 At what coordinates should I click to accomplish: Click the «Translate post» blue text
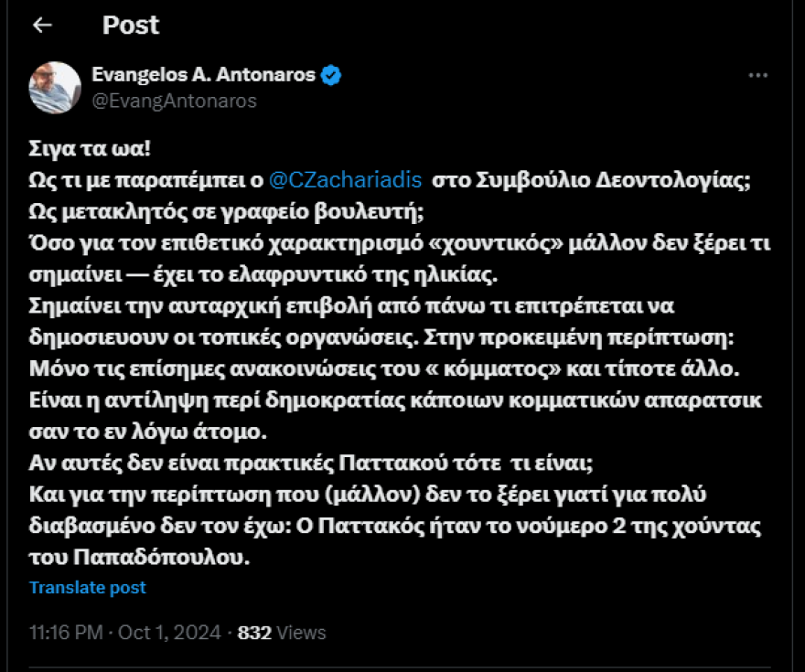(89, 587)
